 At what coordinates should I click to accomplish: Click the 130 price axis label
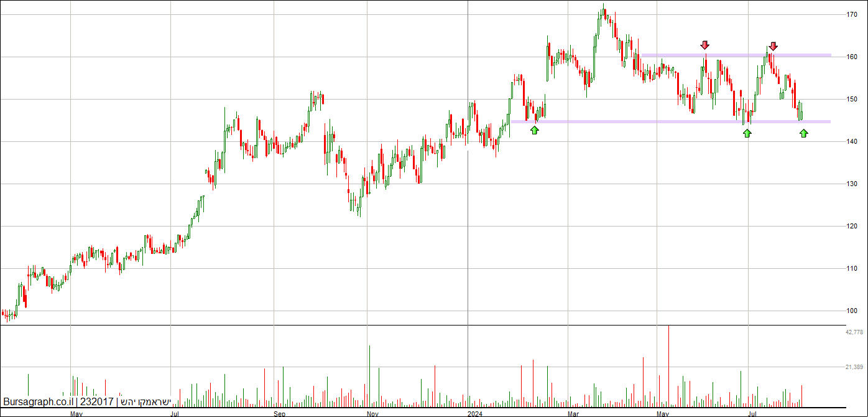852,184
